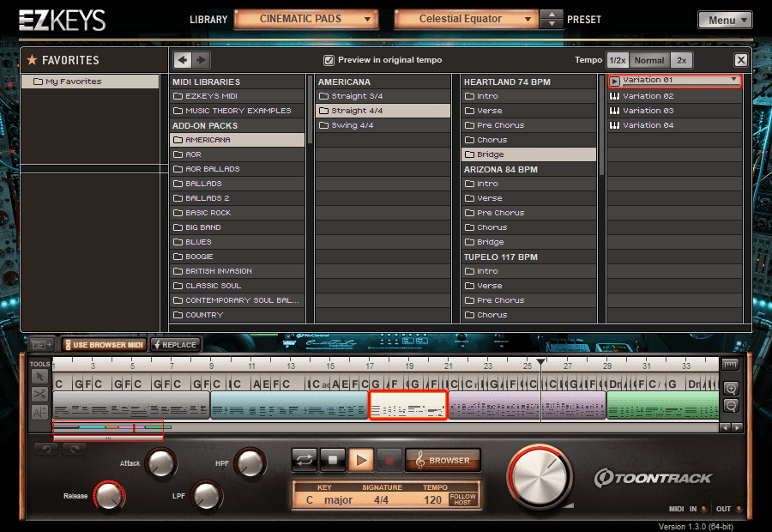Click the undo arrow button
Image resolution: width=772 pixels, height=532 pixels.
click(46, 449)
